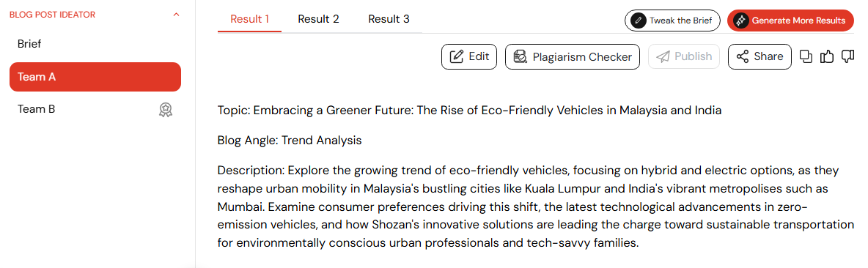Select the Result 1 tab
868x268 pixels.
click(x=250, y=19)
